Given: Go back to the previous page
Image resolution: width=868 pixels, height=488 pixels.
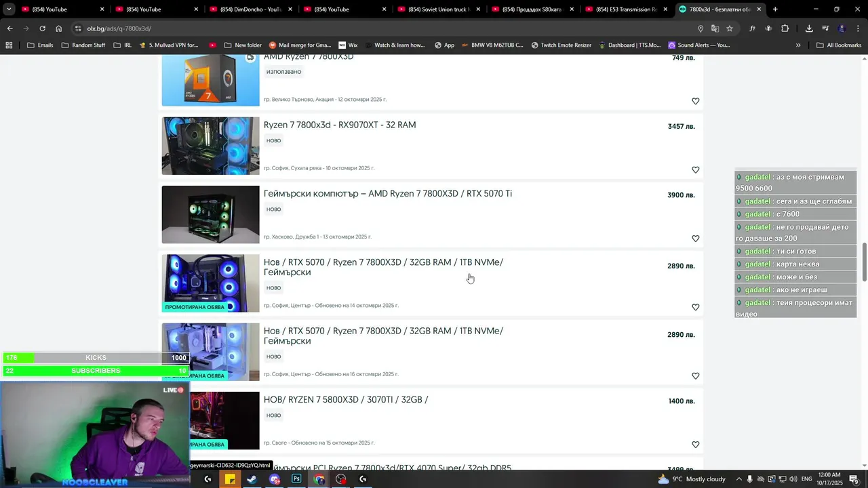Looking at the screenshot, I should point(9,28).
